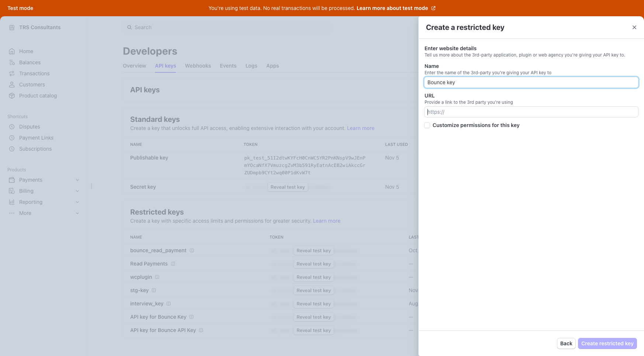
Task: Click info icon next to stg-key
Action: click(x=154, y=290)
